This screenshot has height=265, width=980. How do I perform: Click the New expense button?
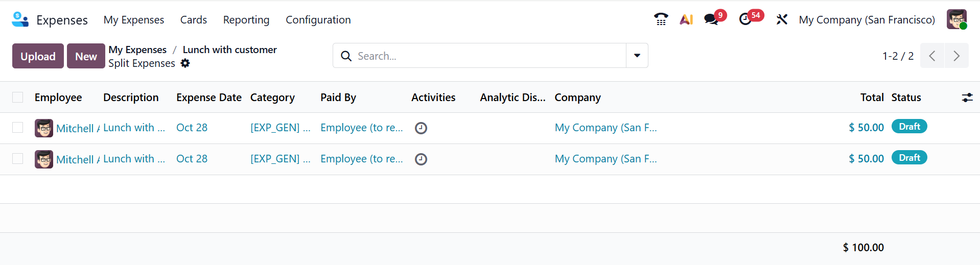click(86, 56)
